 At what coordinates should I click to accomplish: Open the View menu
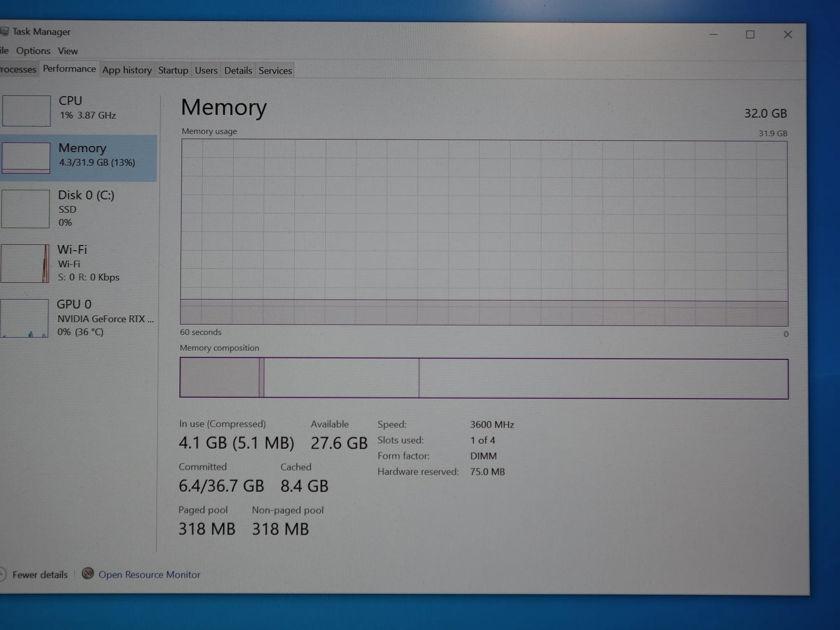tap(68, 51)
